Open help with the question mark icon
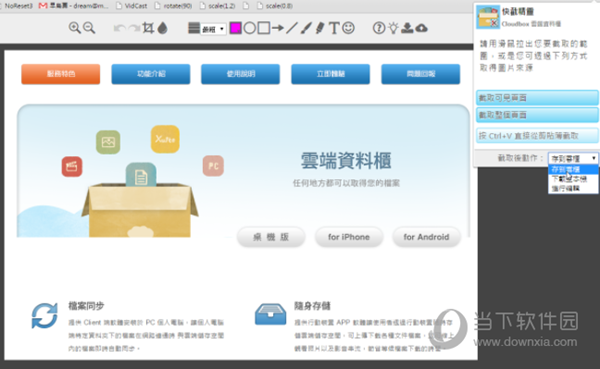This screenshot has height=369, width=600. tap(379, 28)
